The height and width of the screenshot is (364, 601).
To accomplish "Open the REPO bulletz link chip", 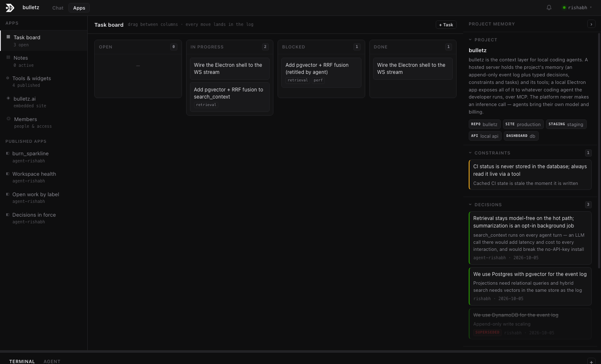I will coord(485,124).
